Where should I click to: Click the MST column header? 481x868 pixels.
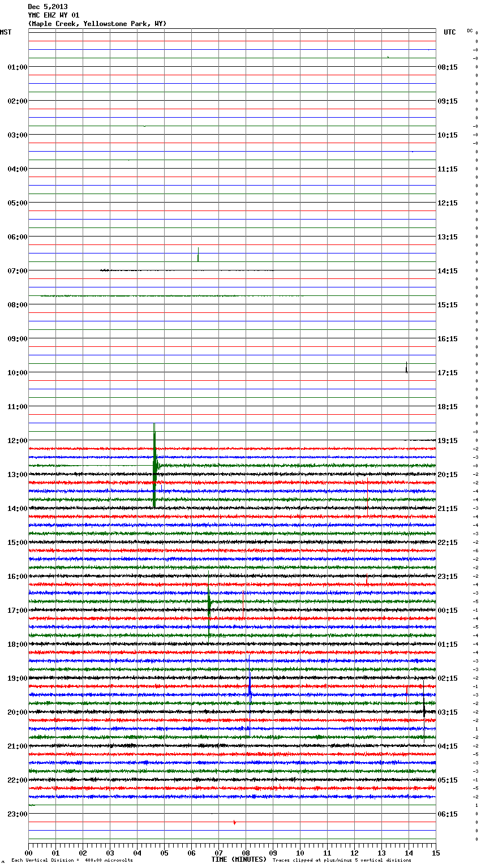[6, 32]
